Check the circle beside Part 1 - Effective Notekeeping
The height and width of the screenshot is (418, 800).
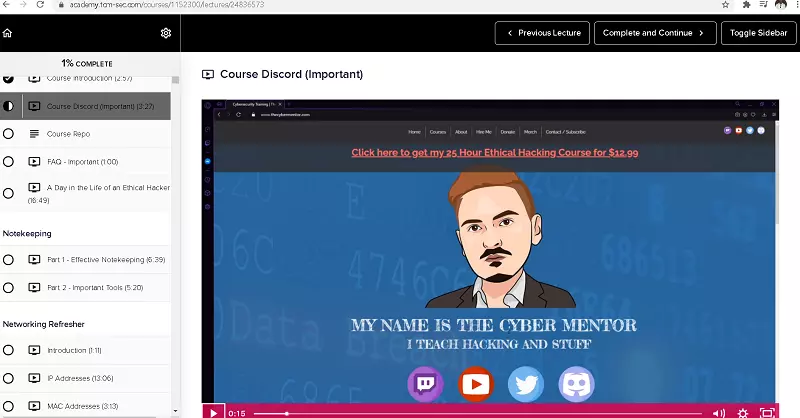[9, 260]
